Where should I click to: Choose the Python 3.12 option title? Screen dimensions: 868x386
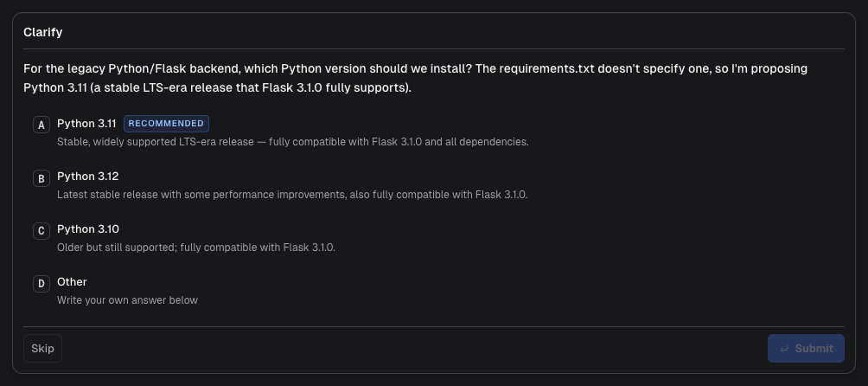point(88,176)
